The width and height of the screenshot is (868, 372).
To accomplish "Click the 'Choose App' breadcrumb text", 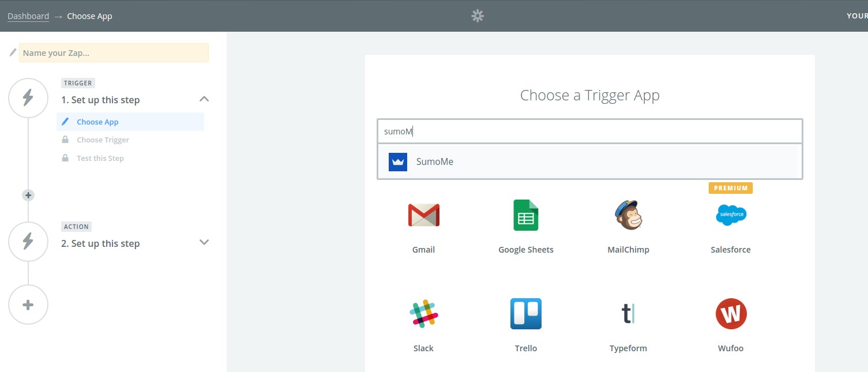I will coord(89,16).
